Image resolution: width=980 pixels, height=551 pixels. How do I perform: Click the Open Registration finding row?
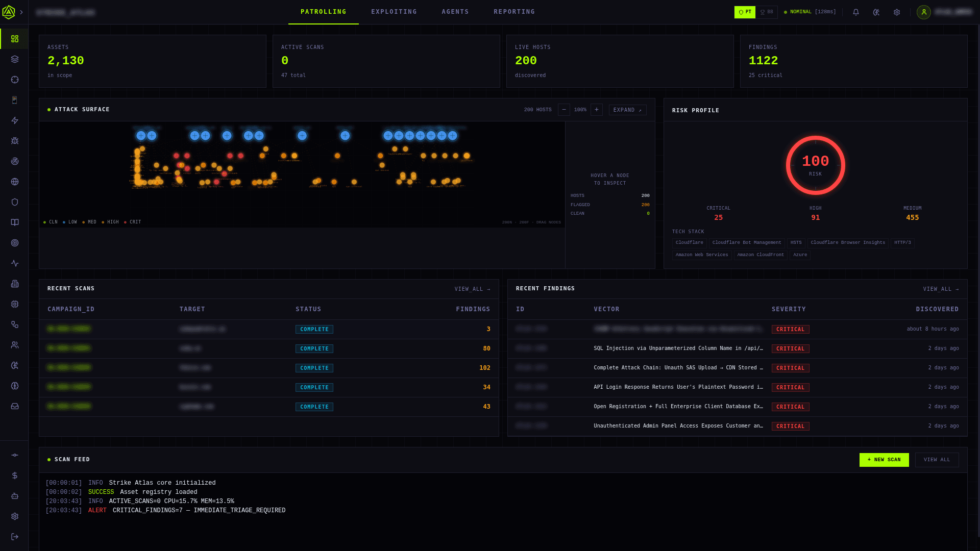click(738, 407)
